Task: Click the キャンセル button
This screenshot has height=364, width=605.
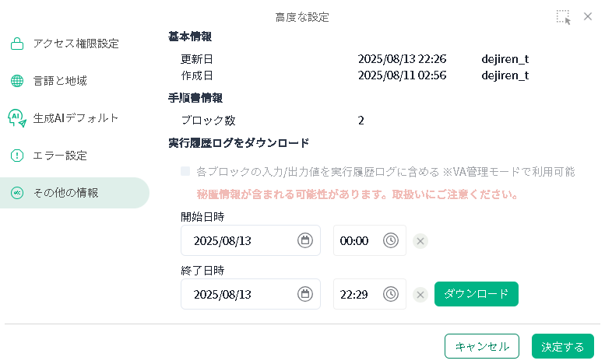Action: pyautogui.click(x=482, y=346)
